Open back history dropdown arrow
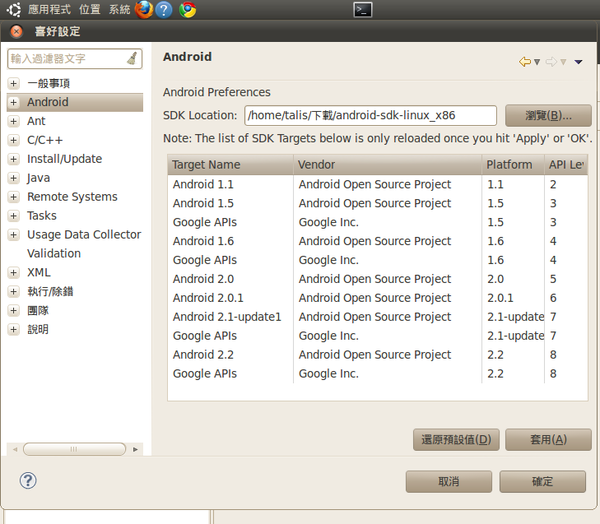 click(x=537, y=61)
